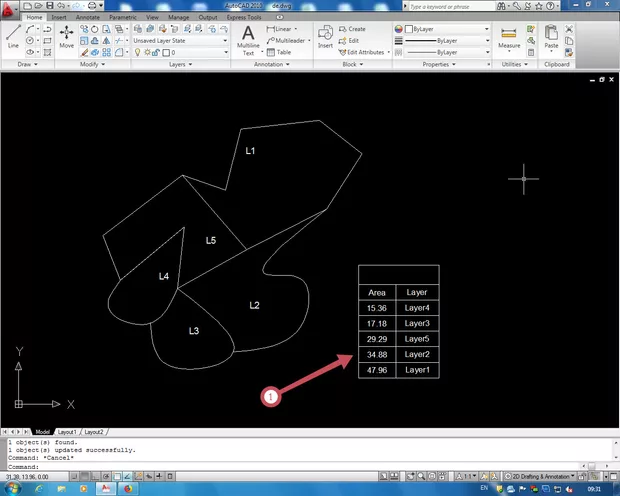Click the AutoCAD application menu logo
This screenshot has width=620, height=496.
click(x=11, y=8)
